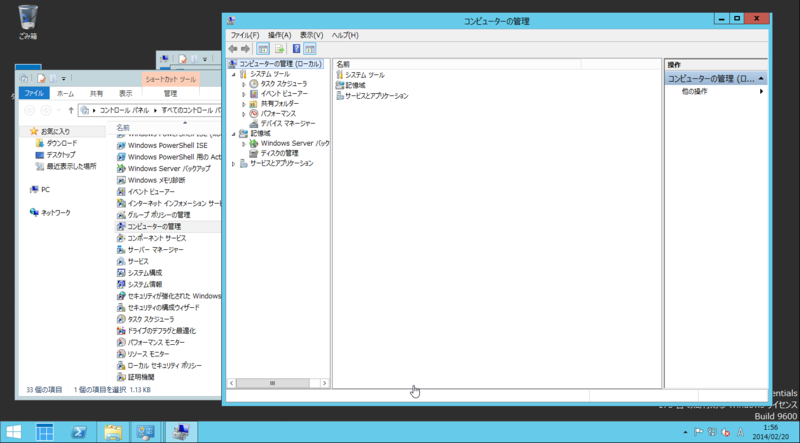Screen dimensions: 800x443
Task: Open the 操作(A) menu
Action: point(280,35)
